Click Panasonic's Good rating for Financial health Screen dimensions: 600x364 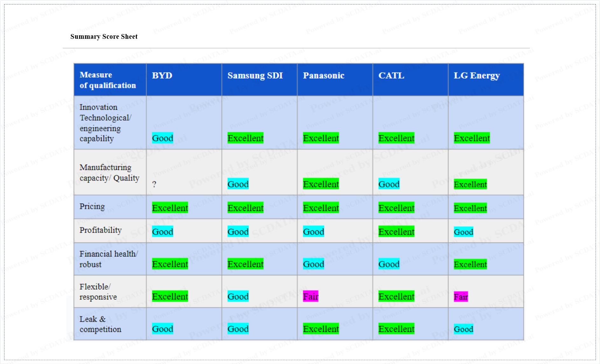click(313, 264)
